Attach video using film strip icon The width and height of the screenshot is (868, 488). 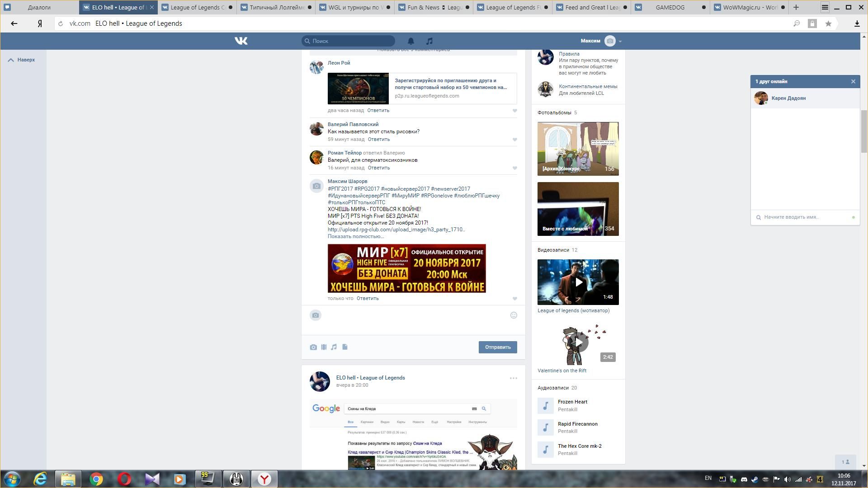[x=324, y=347]
